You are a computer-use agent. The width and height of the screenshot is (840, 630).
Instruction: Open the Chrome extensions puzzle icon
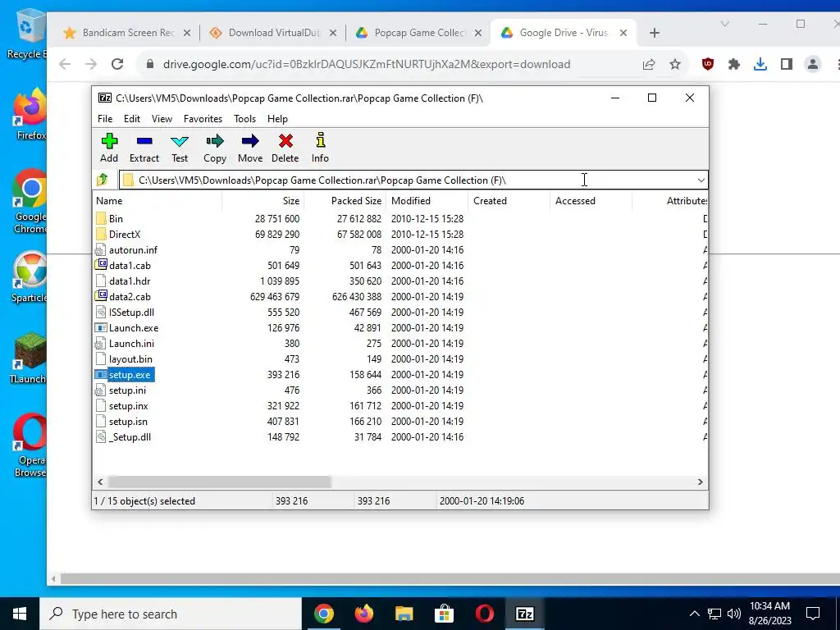tap(734, 64)
